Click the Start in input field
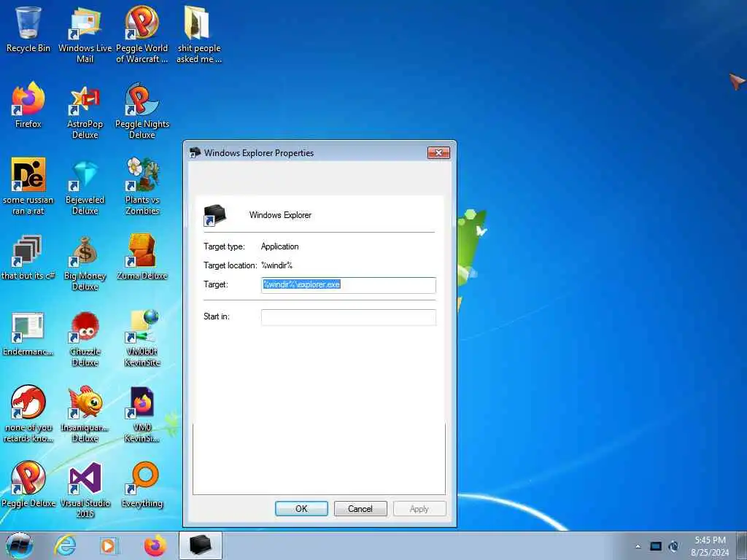Image resolution: width=747 pixels, height=560 pixels. [x=348, y=317]
